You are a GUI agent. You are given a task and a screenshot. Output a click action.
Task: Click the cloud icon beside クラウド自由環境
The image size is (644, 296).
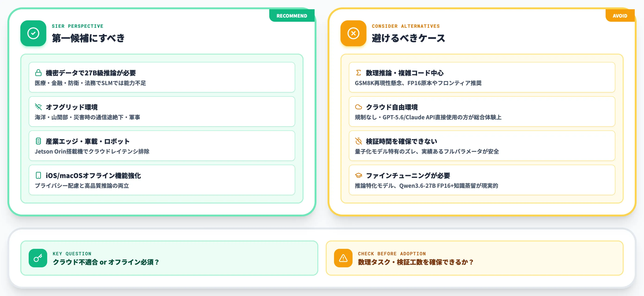[359, 107]
